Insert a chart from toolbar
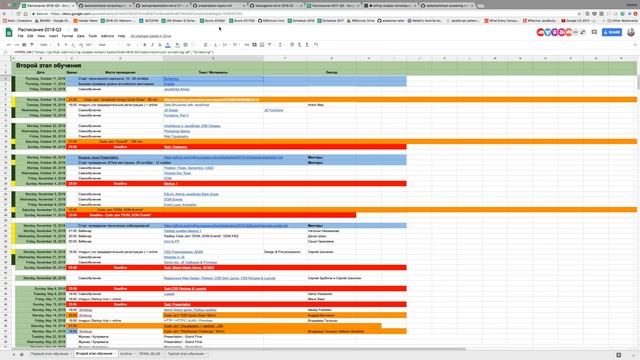 262,45
